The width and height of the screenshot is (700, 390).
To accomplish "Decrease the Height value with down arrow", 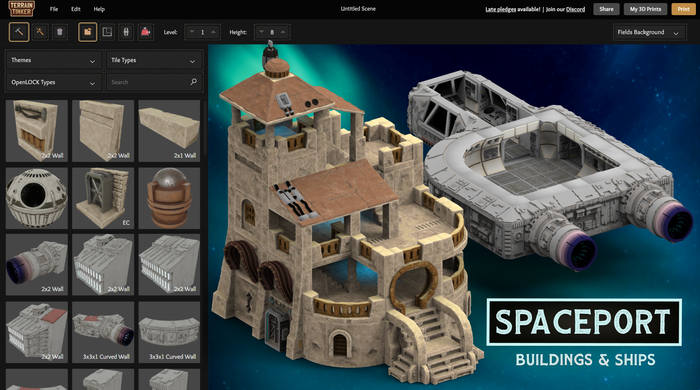I will 262,32.
